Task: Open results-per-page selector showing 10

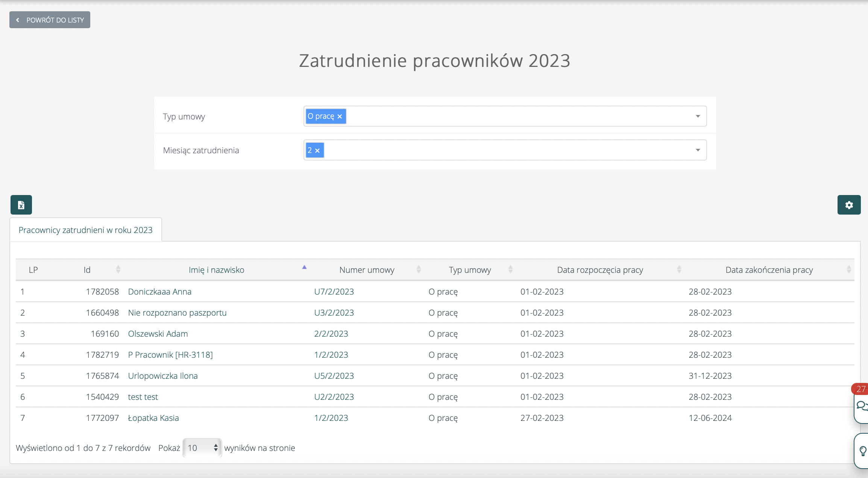Action: pos(202,448)
